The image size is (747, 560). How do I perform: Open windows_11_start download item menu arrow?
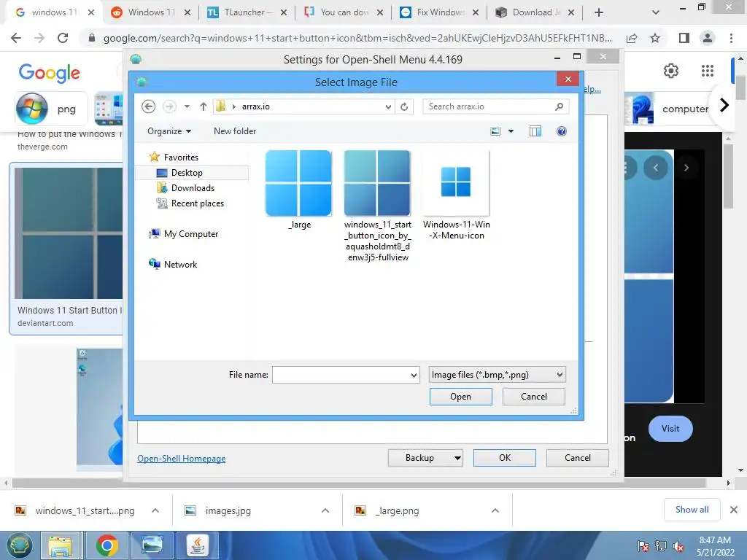(x=155, y=510)
